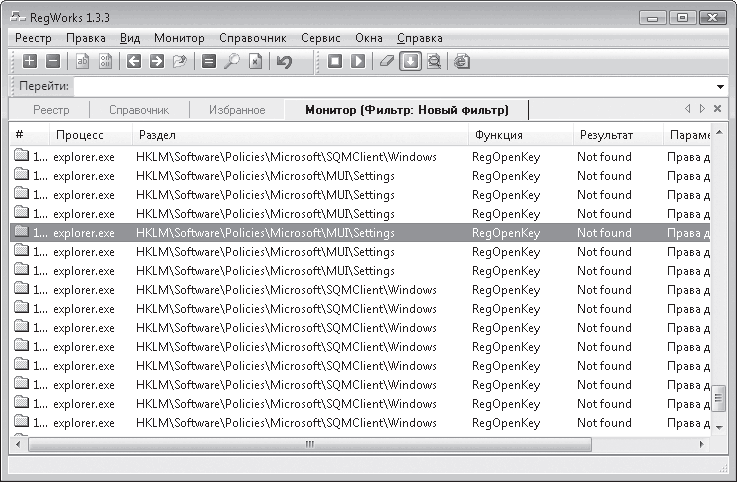Switch to the Реестр tab
Screen dimensions: 737x482
pyautogui.click(x=51, y=110)
